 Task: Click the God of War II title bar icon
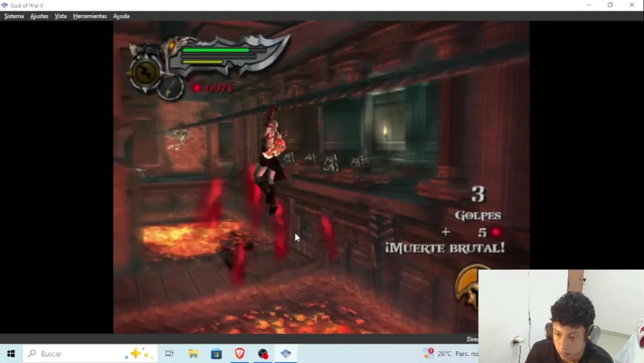coord(5,5)
